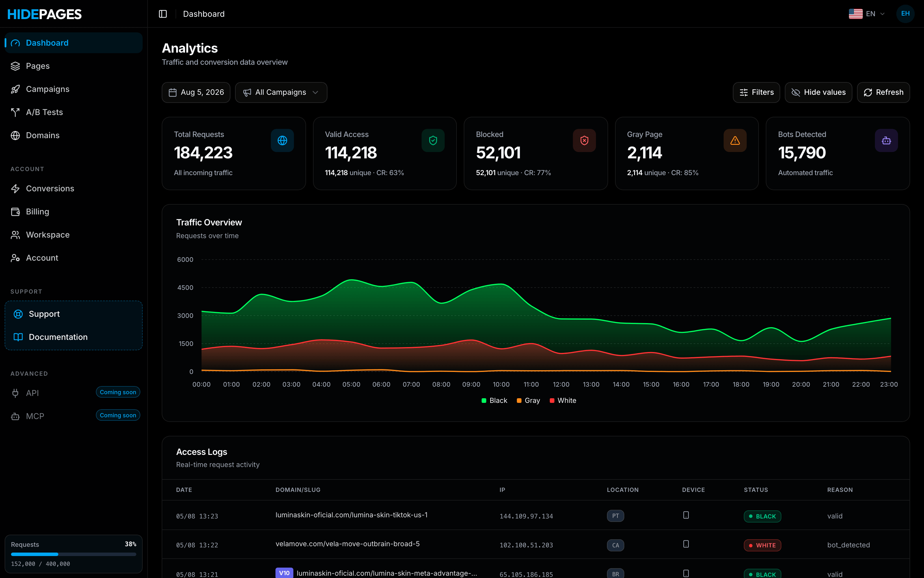This screenshot has height=578, width=924.
Task: Click luminaskin-oficial.com/lumina-skin-tiktok-us-1 entry
Action: (x=351, y=515)
